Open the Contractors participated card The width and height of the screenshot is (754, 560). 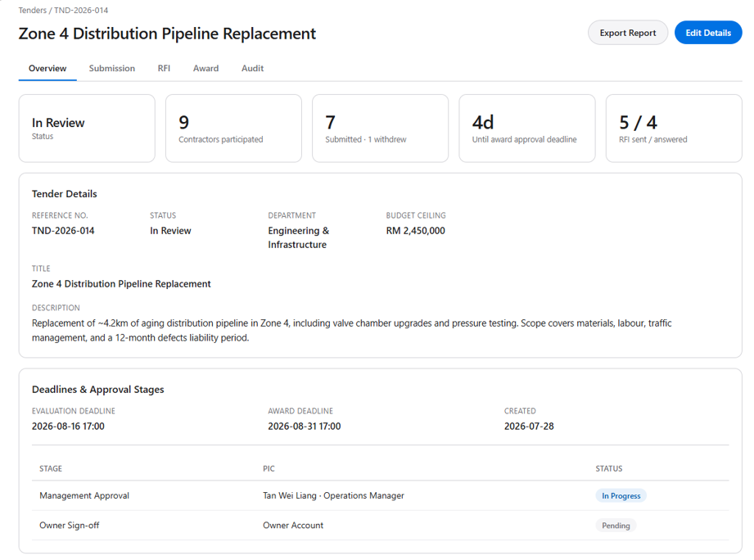click(233, 129)
